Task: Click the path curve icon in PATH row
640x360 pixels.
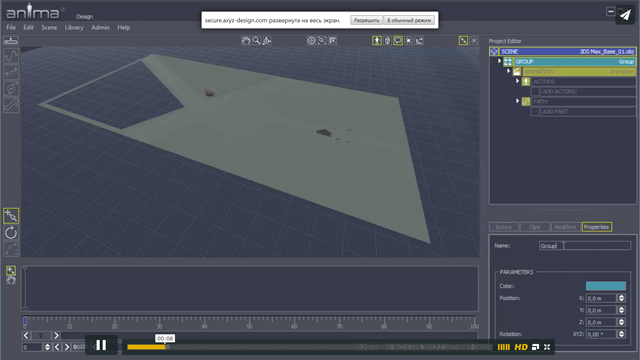Action: [526, 101]
